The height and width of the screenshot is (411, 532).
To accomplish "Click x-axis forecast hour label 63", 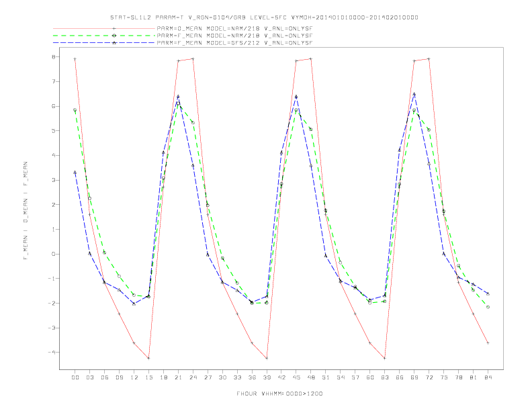I will (x=385, y=377).
